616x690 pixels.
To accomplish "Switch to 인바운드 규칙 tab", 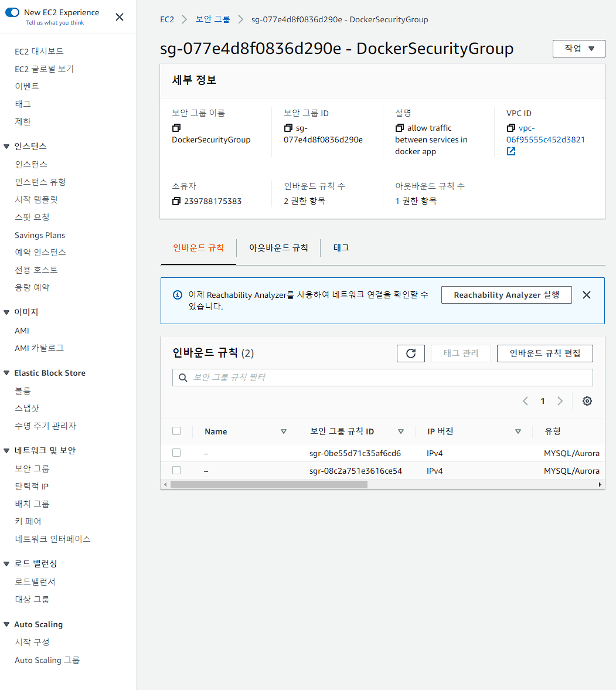I will click(199, 248).
